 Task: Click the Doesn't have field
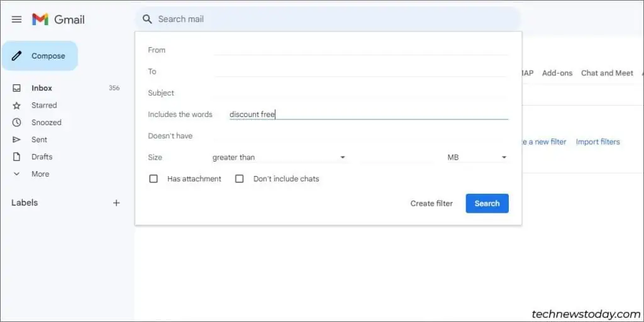point(360,136)
